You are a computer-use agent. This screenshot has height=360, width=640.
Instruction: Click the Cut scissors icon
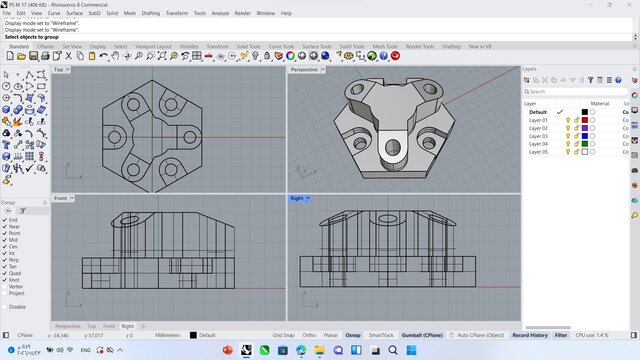[69, 56]
